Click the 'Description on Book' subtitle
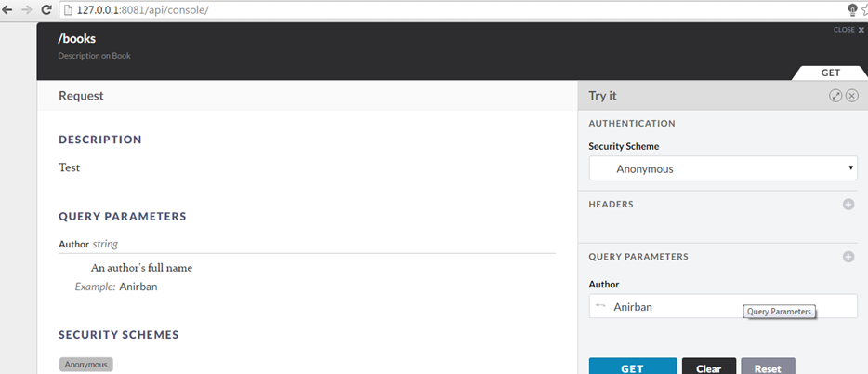The height and width of the screenshot is (374, 868). coord(94,56)
